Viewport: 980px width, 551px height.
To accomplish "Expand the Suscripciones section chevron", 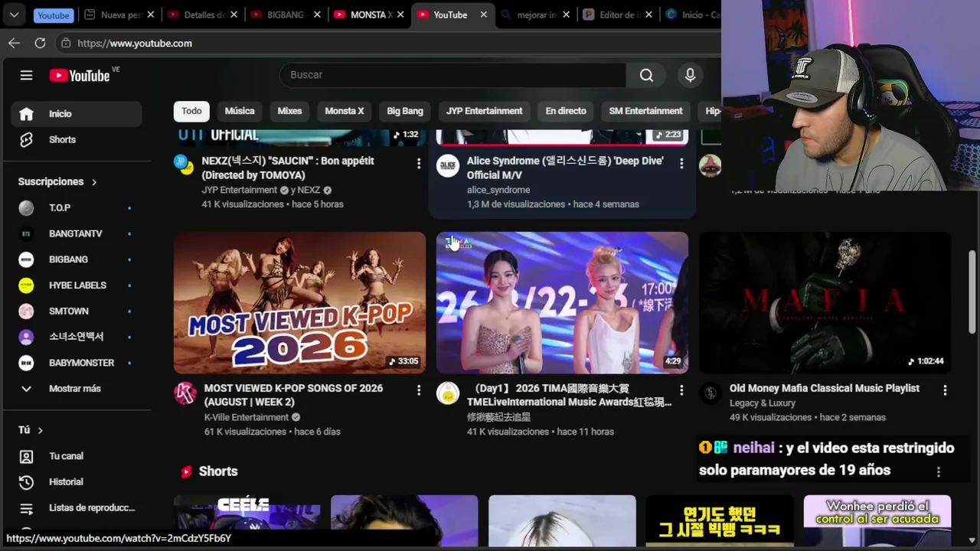I will (x=94, y=182).
